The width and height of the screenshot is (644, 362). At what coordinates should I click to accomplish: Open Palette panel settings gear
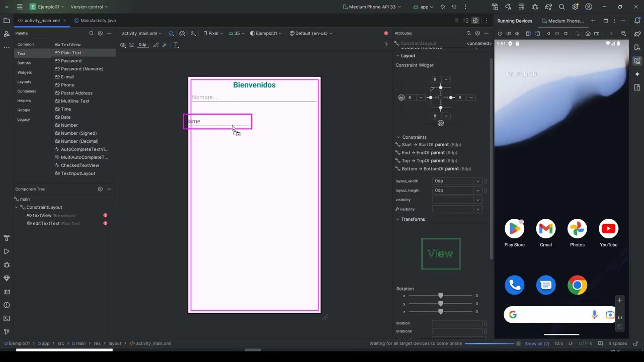point(100,33)
